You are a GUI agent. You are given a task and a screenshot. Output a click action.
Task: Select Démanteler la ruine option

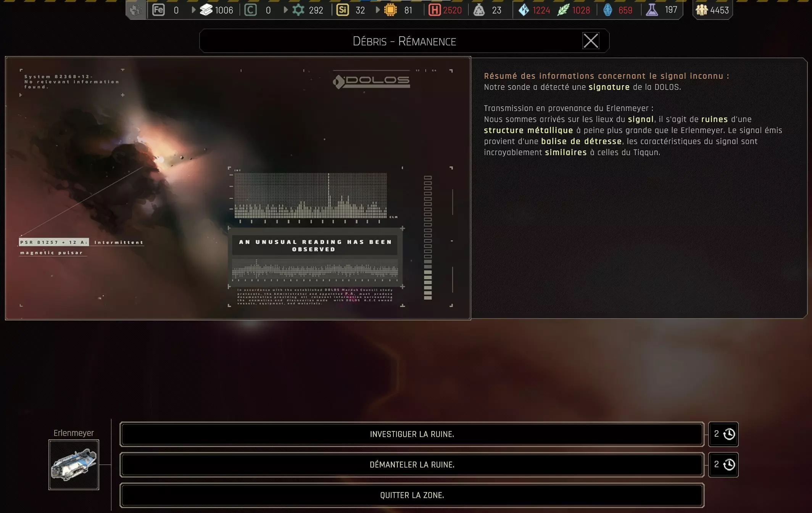[x=412, y=465]
